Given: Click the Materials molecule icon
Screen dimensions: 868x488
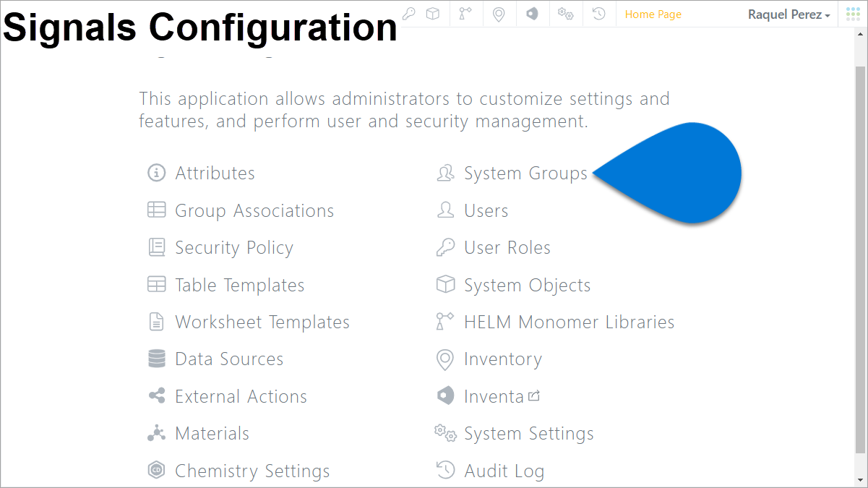Looking at the screenshot, I should 156,433.
